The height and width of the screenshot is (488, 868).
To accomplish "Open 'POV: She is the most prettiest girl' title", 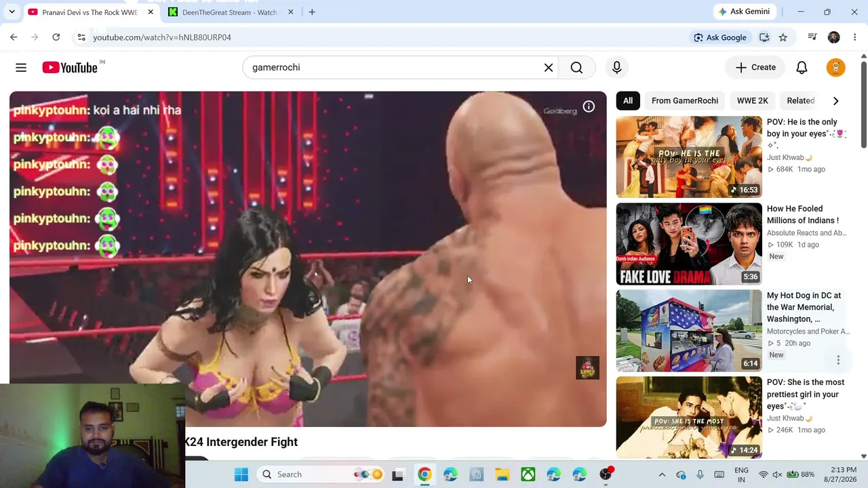I will (806, 394).
